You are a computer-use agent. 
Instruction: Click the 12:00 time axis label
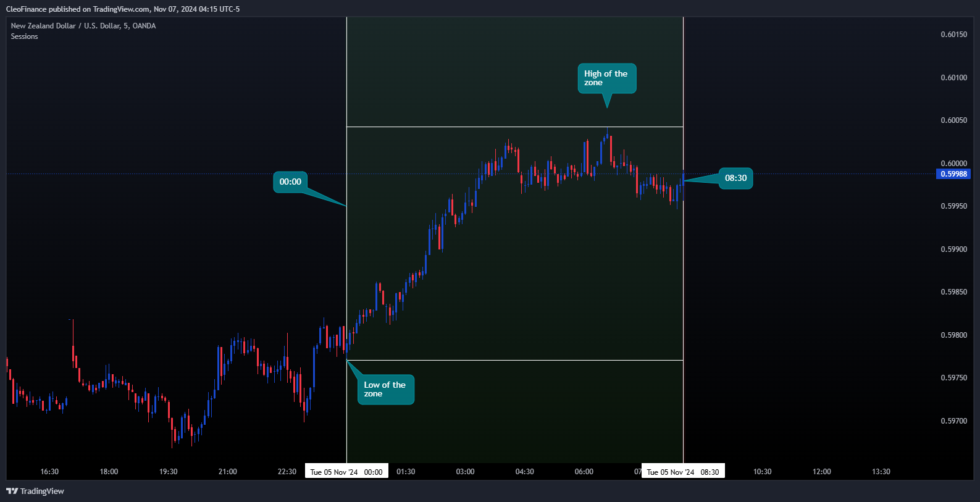[822, 472]
